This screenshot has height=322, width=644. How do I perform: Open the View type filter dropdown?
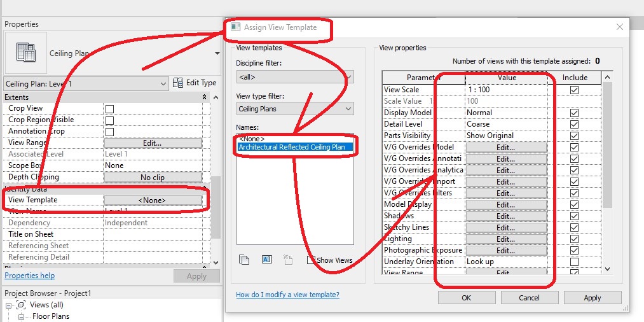coord(295,109)
